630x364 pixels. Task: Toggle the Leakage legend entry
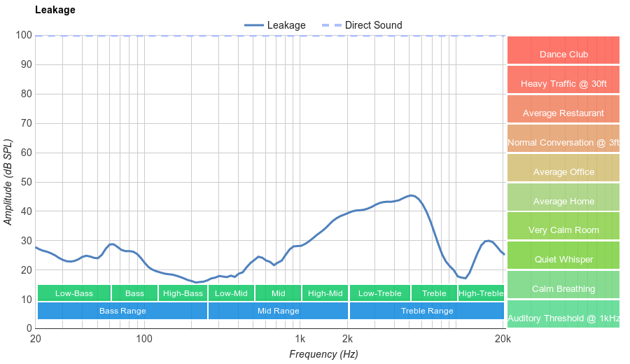coord(275,25)
